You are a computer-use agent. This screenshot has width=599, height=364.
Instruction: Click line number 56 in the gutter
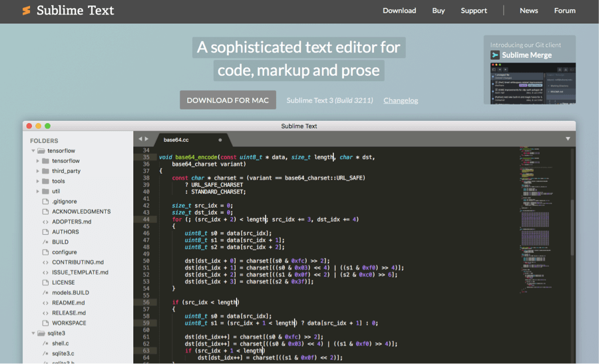point(146,302)
